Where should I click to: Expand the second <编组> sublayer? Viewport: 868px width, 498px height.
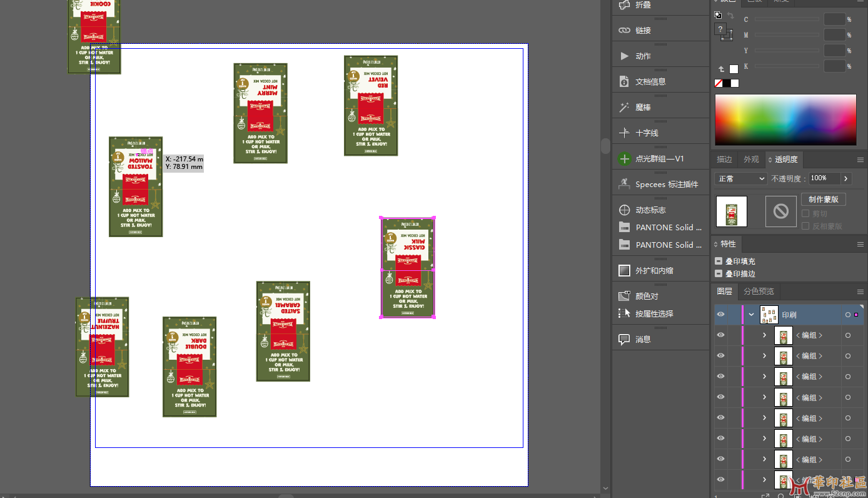[764, 355]
